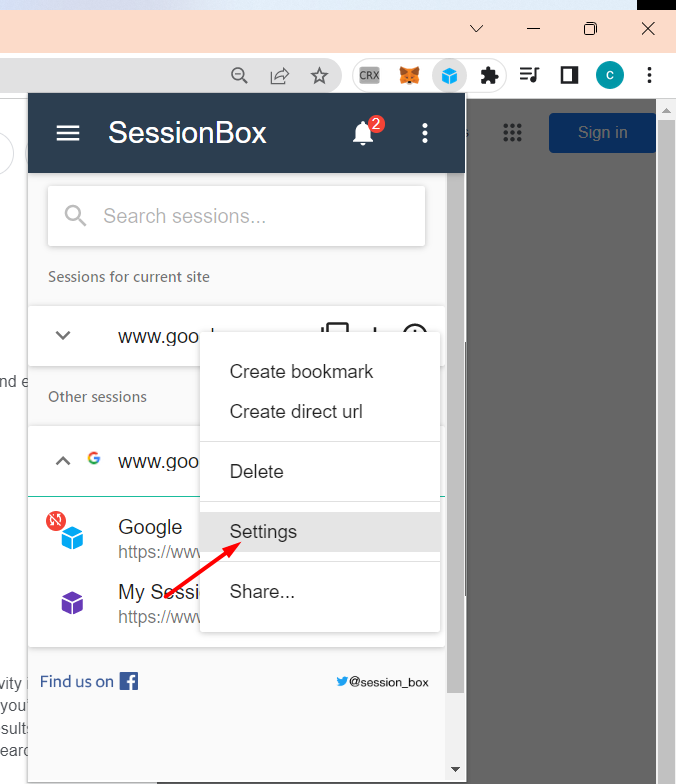
Task: Click the SessionBox popup scrollbar
Action: click(x=455, y=432)
